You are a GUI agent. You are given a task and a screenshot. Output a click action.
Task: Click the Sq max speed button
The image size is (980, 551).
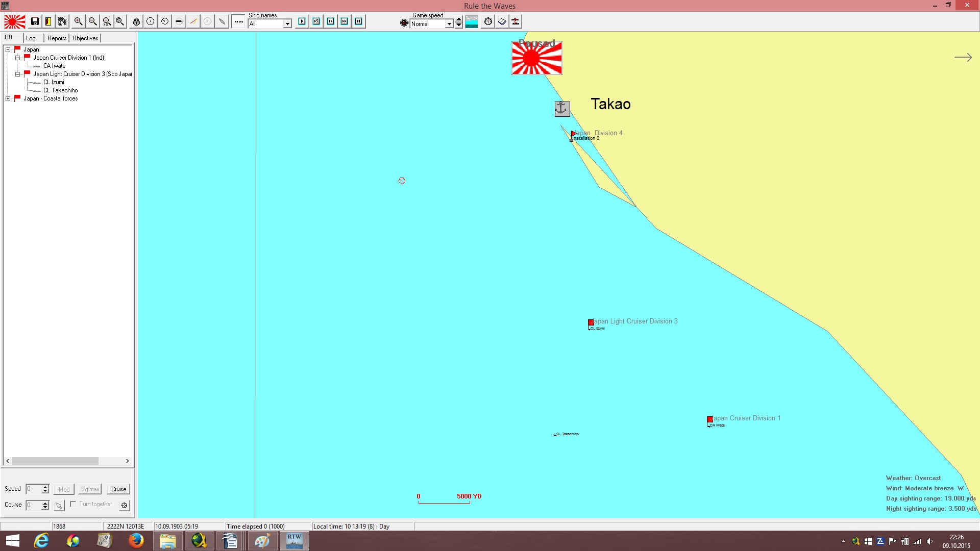point(90,489)
